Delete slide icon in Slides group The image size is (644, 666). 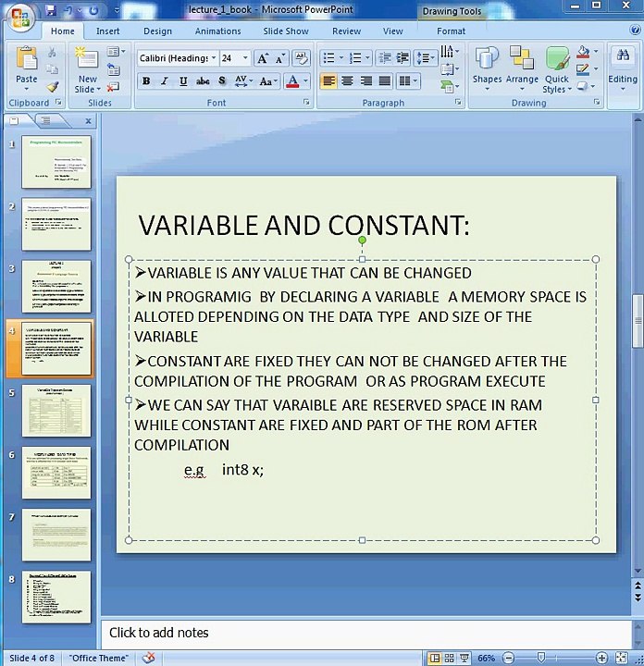pos(113,88)
